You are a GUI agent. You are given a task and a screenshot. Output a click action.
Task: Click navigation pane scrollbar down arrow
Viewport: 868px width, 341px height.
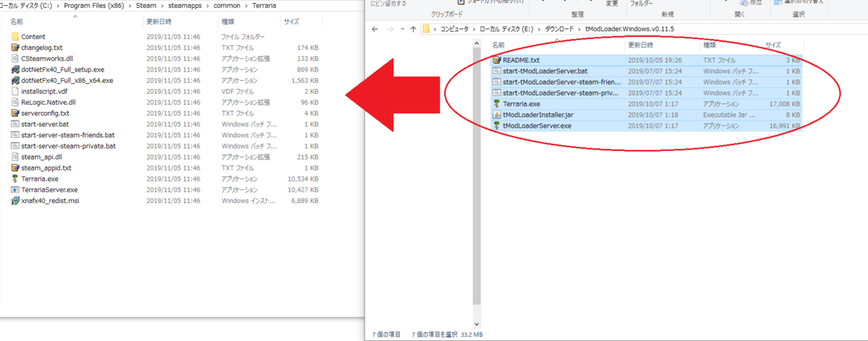(476, 324)
